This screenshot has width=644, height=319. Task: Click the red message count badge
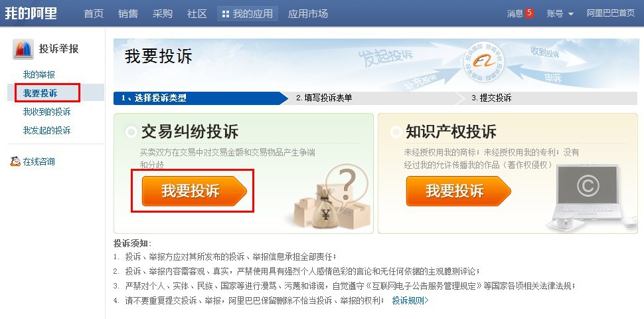click(529, 13)
